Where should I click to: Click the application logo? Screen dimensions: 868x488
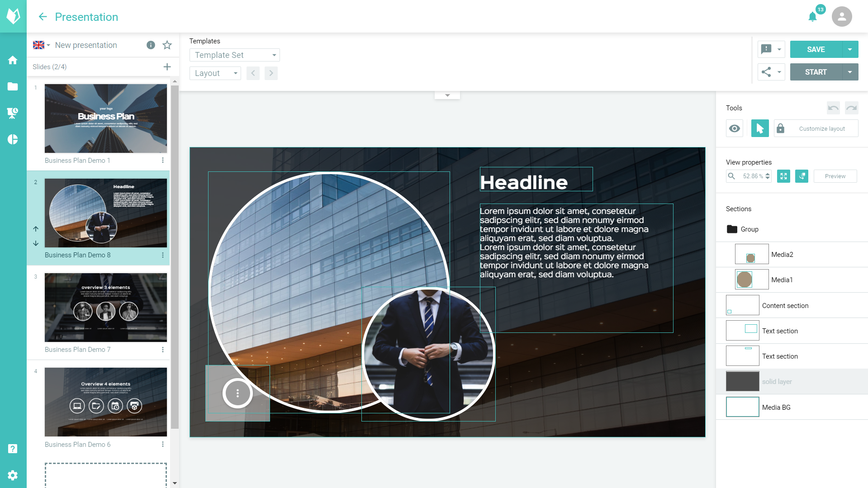click(x=13, y=16)
